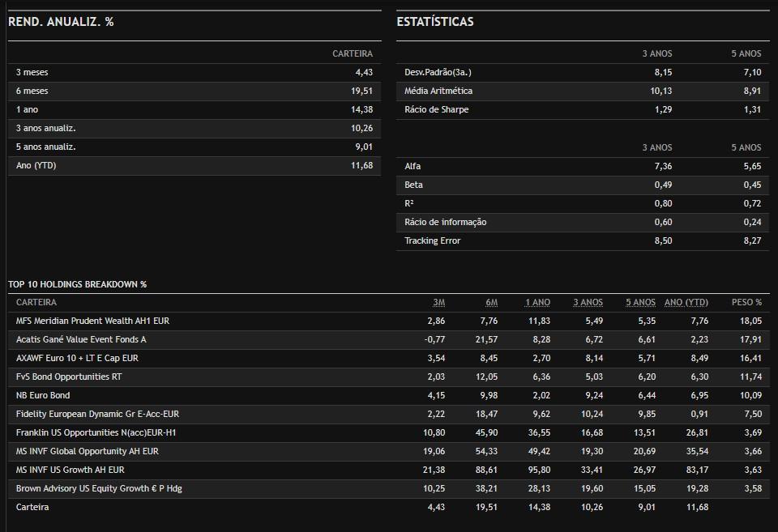778x532 pixels.
Task: Click the PESO % column header
Action: tap(746, 303)
